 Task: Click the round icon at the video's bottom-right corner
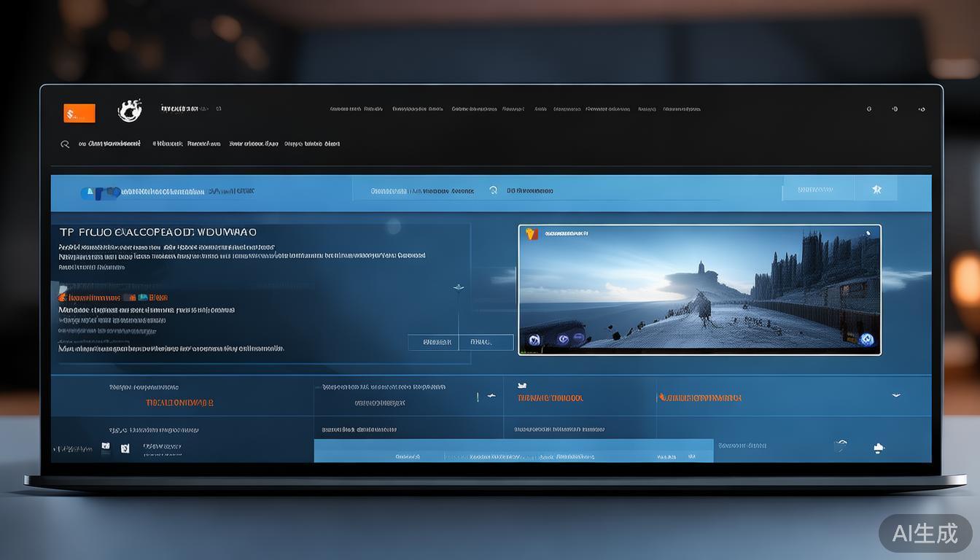point(866,339)
